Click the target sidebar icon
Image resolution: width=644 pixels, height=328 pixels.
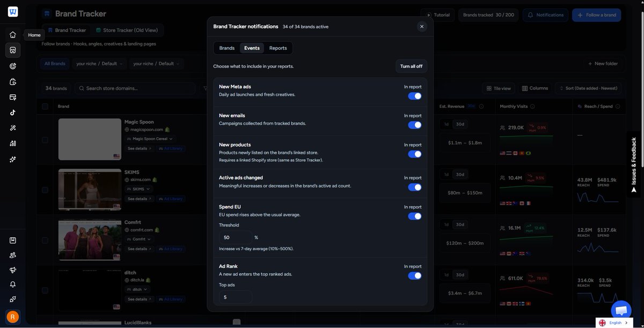12,66
